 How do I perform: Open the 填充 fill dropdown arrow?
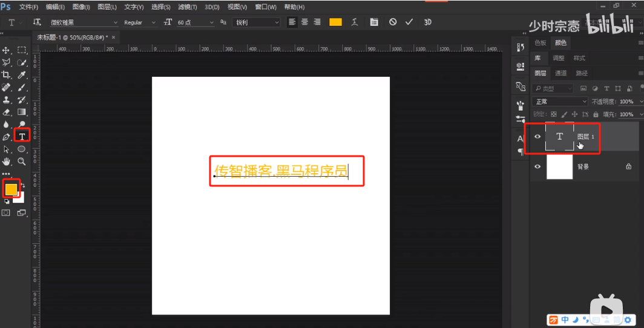coord(640,114)
